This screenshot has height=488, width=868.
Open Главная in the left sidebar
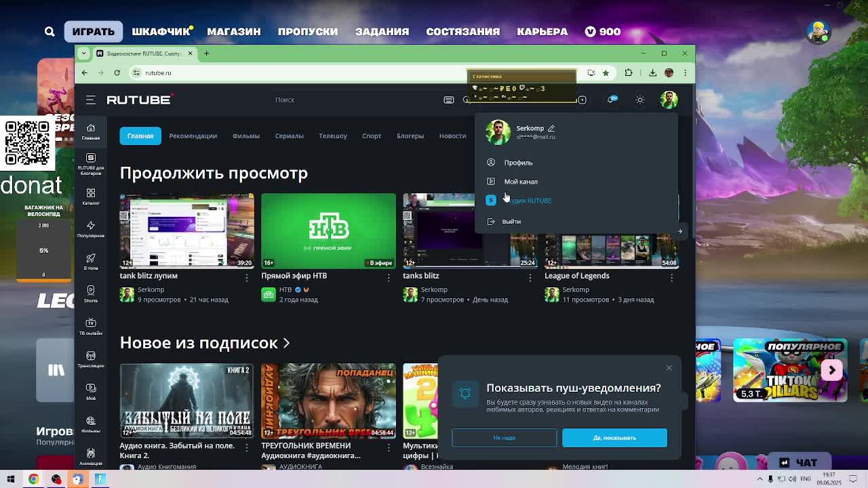coord(90,132)
